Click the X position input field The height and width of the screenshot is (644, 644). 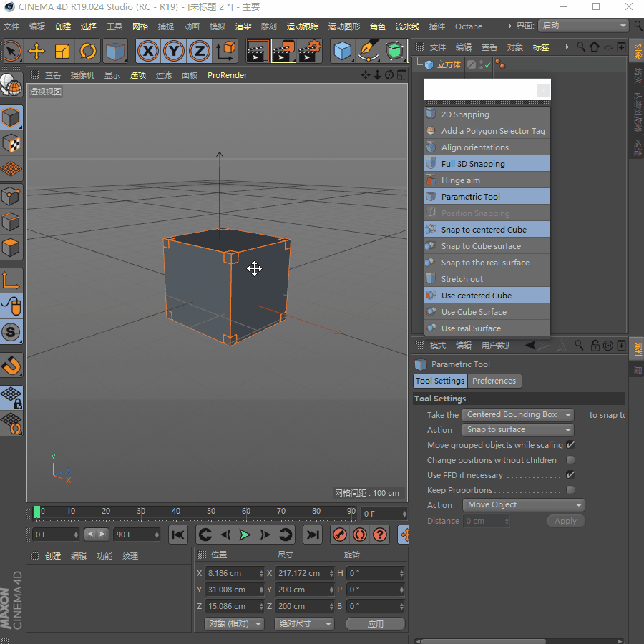[x=231, y=573]
